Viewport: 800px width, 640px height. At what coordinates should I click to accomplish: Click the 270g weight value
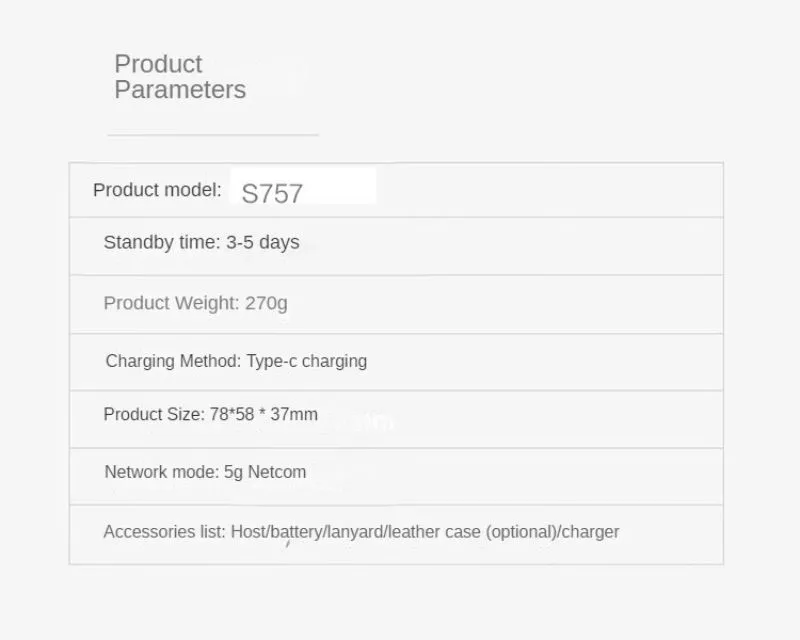pos(266,303)
